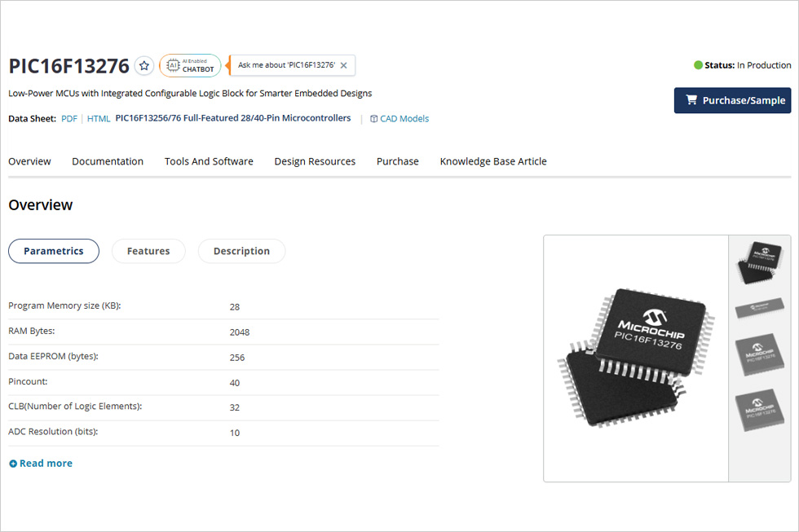Image resolution: width=799 pixels, height=532 pixels.
Task: Click the 'Data EEPROM (bytes):' label
Action: coord(54,356)
